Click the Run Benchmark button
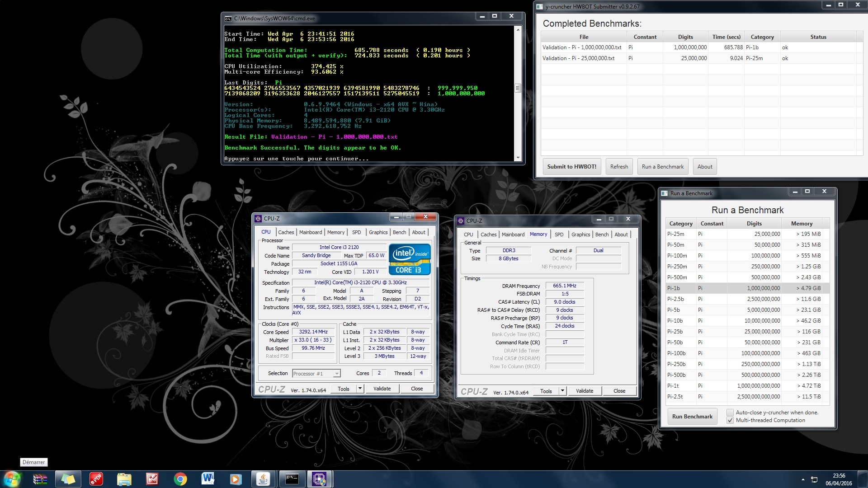The image size is (868, 488). (692, 417)
